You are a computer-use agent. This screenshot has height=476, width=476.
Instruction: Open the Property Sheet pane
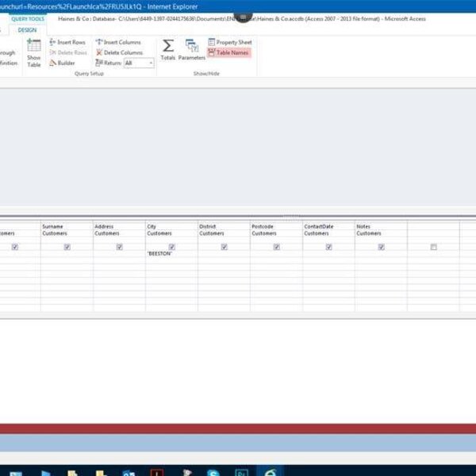(x=229, y=42)
